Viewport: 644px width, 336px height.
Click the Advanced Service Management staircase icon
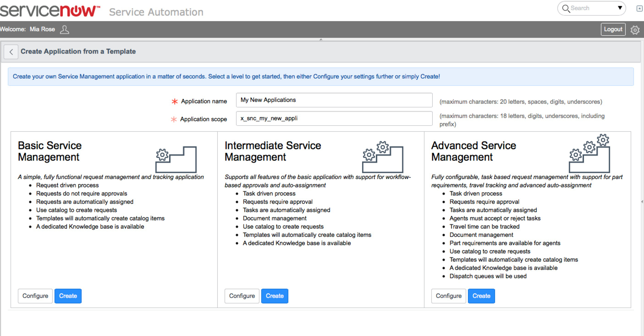pos(589,154)
